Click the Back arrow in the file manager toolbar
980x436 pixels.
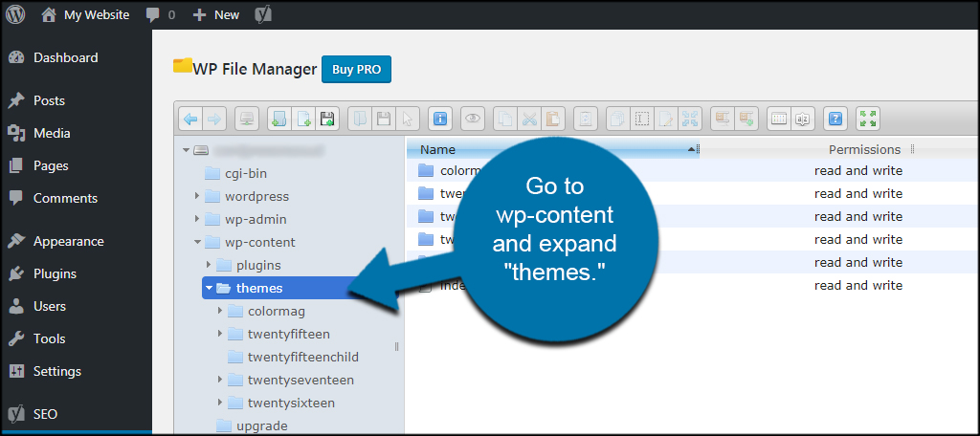pyautogui.click(x=190, y=118)
